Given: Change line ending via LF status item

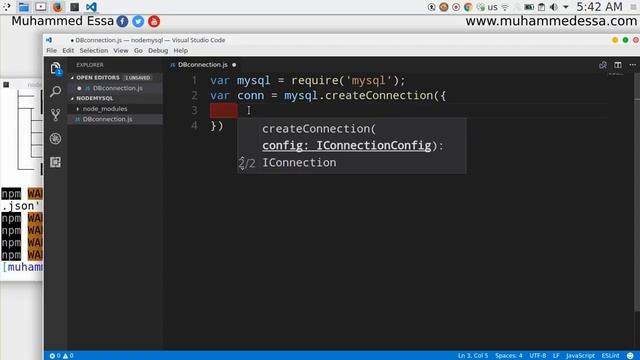Looking at the screenshot, I should coord(556,356).
